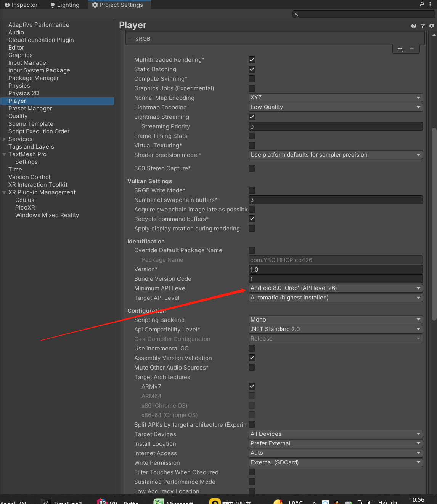The width and height of the screenshot is (437, 504).
Task: Click the vertical scrollbar thumb
Action: (x=434, y=224)
